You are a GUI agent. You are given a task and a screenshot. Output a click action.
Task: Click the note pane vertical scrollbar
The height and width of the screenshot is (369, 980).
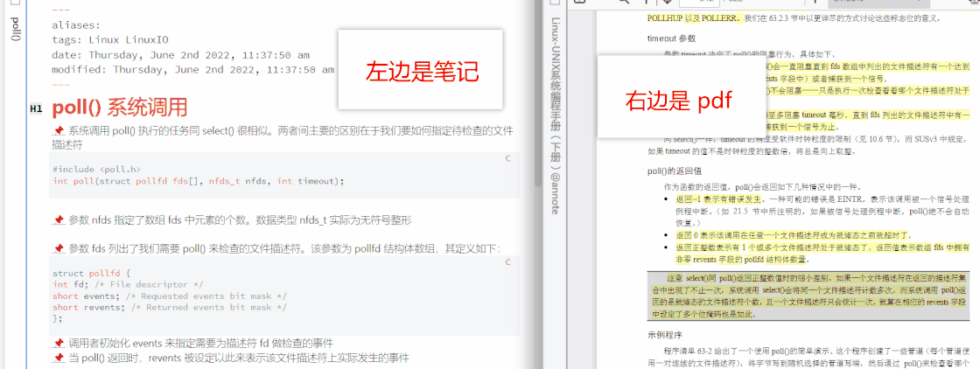(538, 94)
